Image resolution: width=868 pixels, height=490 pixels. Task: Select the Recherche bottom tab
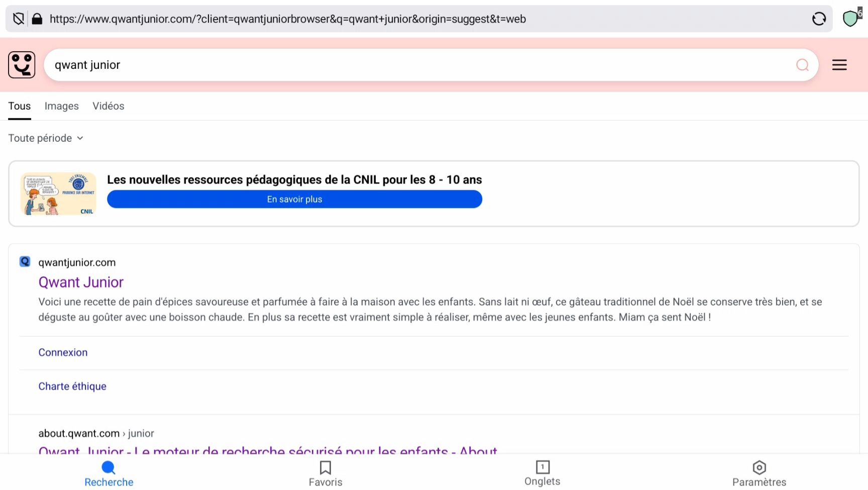(x=108, y=474)
